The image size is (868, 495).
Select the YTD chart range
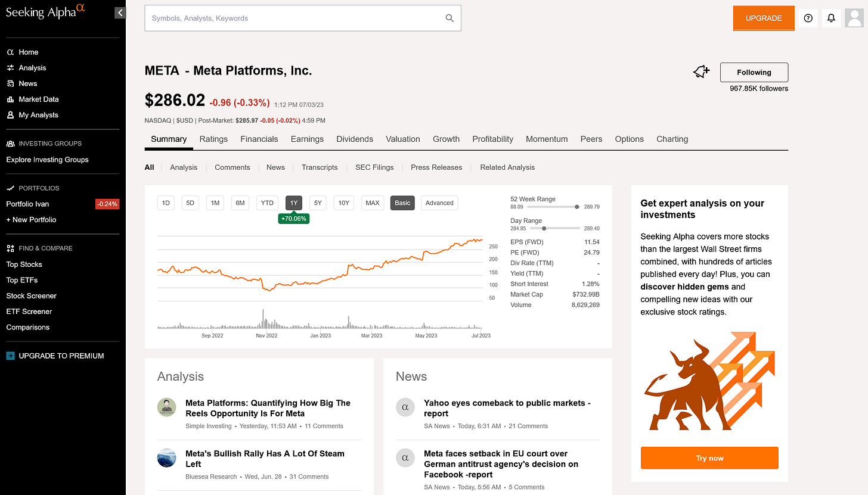point(267,203)
